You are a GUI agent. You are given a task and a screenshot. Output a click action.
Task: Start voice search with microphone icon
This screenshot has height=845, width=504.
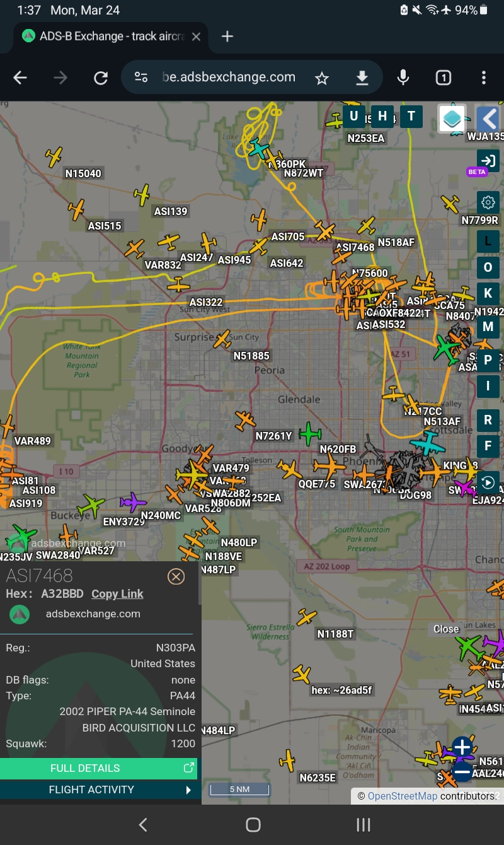pos(403,78)
